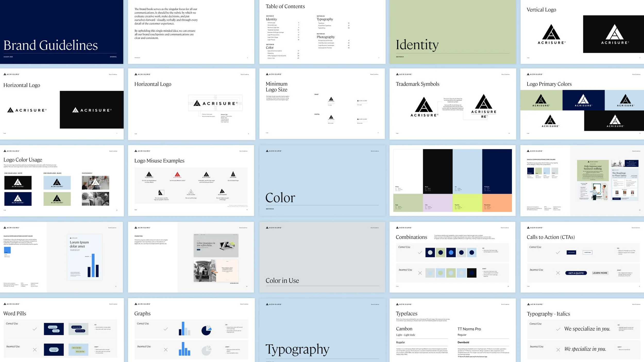This screenshot has width=644, height=362.
Task: Click the small navy GET A QUOTE button in Correct Use
Action: click(571, 253)
